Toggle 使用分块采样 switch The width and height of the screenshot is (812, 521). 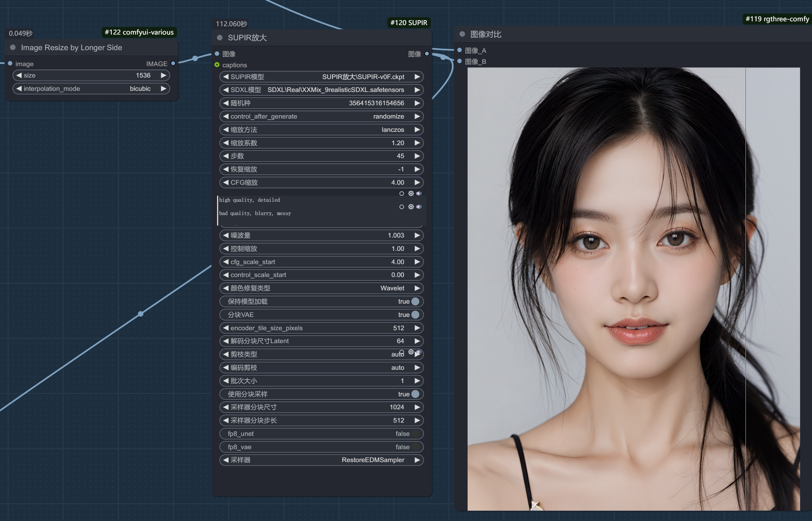[x=415, y=394]
